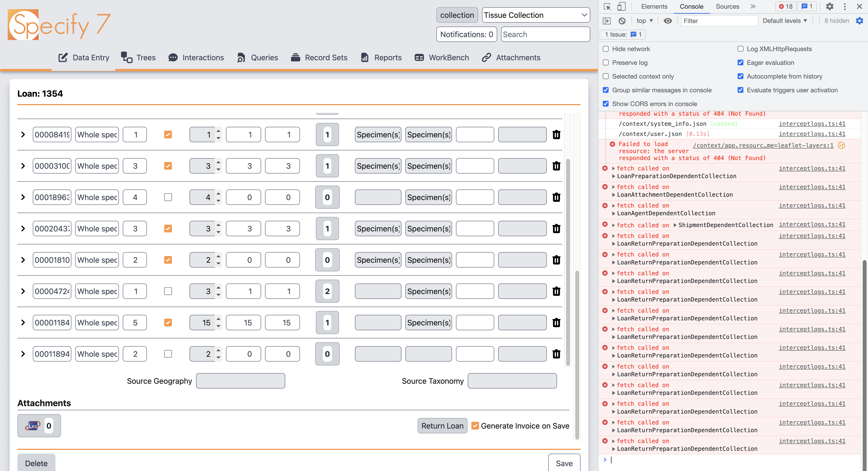Open DevTools settings gear
The height and width of the screenshot is (471, 868).
coord(829,7)
